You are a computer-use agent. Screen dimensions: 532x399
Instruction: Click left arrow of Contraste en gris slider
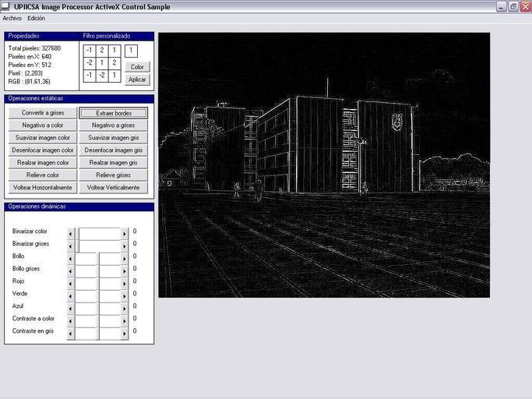coord(71,334)
